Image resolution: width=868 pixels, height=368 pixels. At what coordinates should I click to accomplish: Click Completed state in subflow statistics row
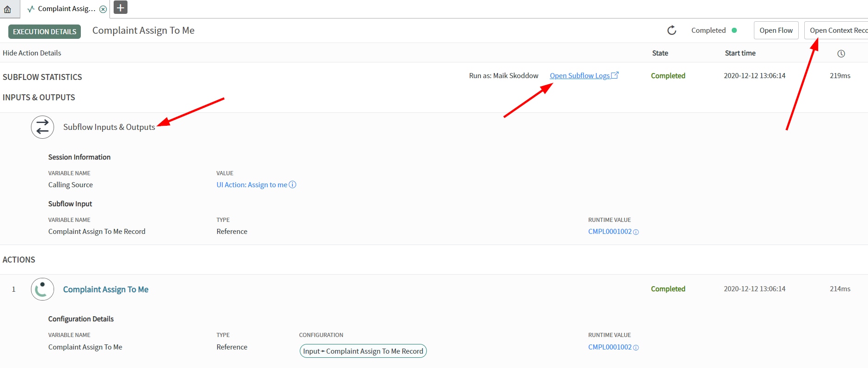pos(668,76)
